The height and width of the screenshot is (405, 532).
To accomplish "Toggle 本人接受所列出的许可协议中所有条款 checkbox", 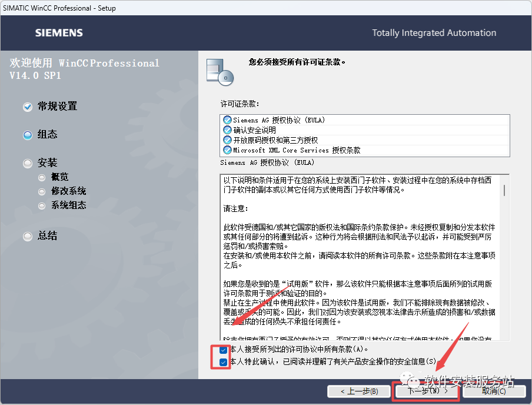I will (x=223, y=350).
